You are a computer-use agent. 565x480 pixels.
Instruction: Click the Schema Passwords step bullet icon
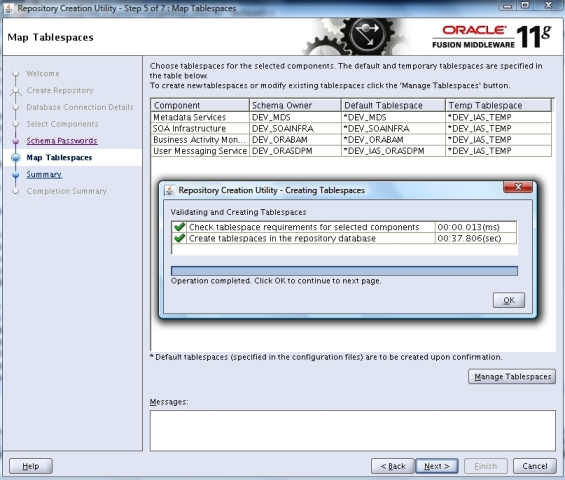tap(15, 141)
